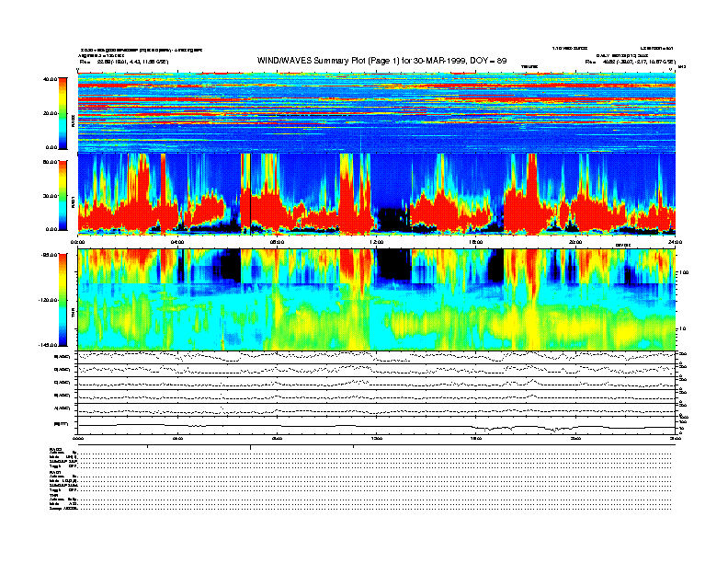
Task: Click the 40.00 label on top color scale
Action: tap(50, 79)
